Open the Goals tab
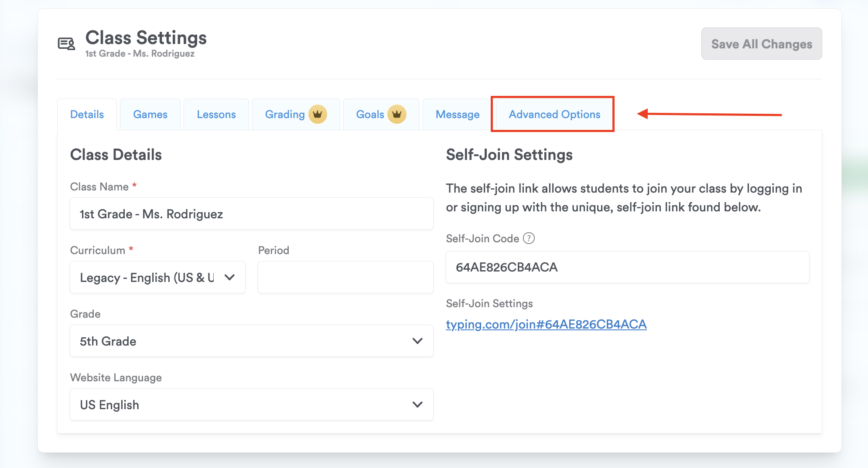 click(x=370, y=115)
